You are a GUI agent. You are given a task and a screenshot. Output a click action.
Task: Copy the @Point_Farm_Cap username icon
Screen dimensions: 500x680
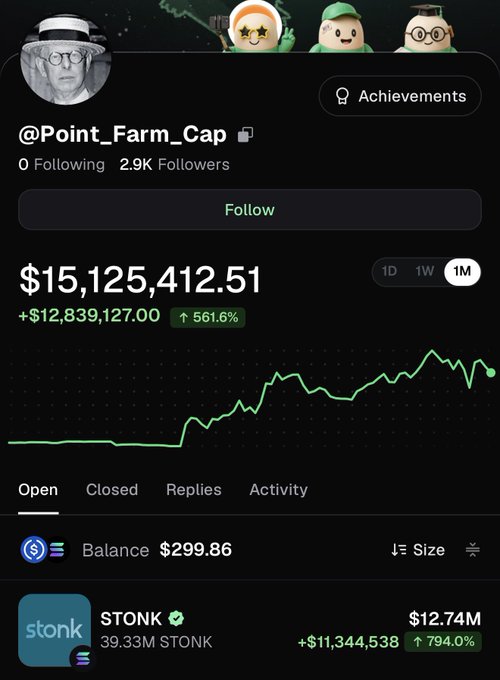(x=245, y=135)
